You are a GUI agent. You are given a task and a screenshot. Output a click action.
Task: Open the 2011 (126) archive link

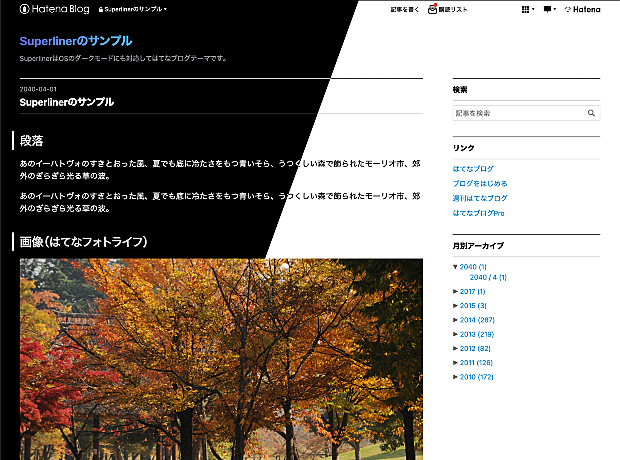(476, 363)
